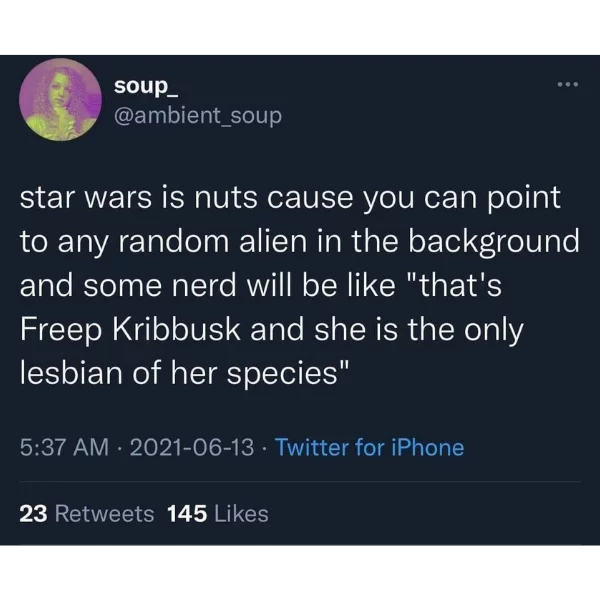The width and height of the screenshot is (600, 600).
Task: Click the "random alien in the background" line
Action: tap(349, 242)
